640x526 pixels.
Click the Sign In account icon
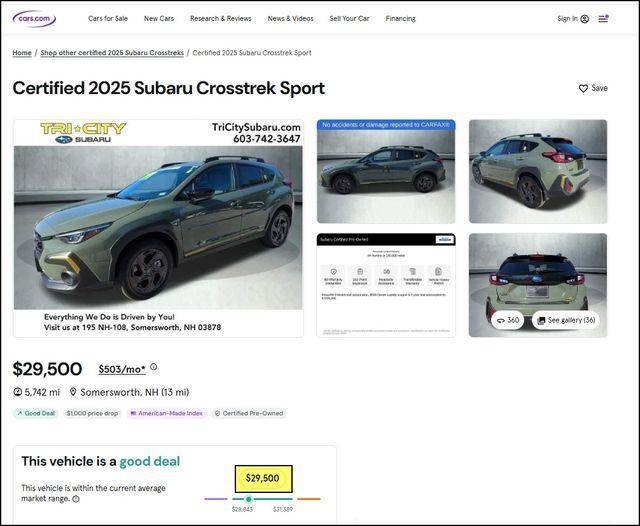coord(584,18)
